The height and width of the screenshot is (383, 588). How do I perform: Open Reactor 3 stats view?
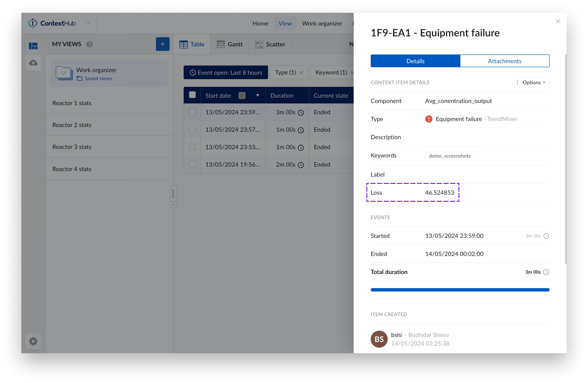click(72, 147)
